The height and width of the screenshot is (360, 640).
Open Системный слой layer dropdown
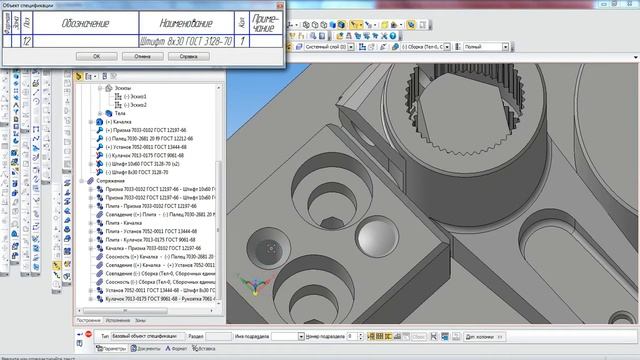click(351, 47)
